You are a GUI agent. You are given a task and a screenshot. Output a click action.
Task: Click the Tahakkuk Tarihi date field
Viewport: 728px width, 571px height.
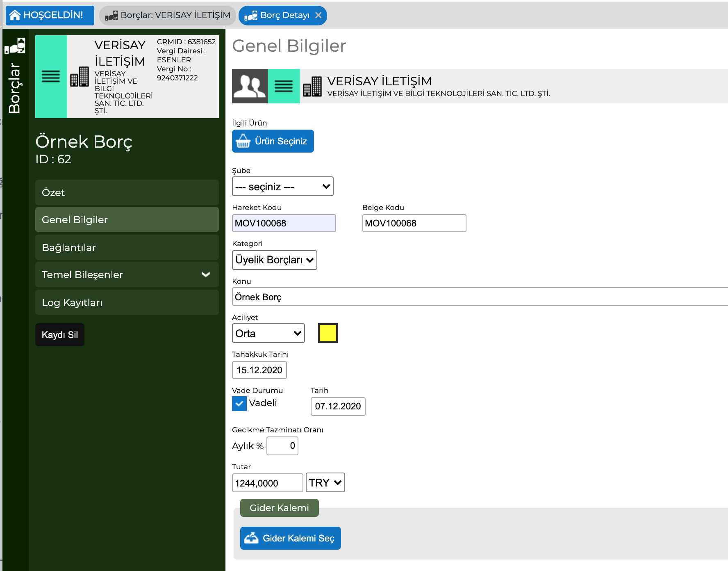[x=259, y=370]
